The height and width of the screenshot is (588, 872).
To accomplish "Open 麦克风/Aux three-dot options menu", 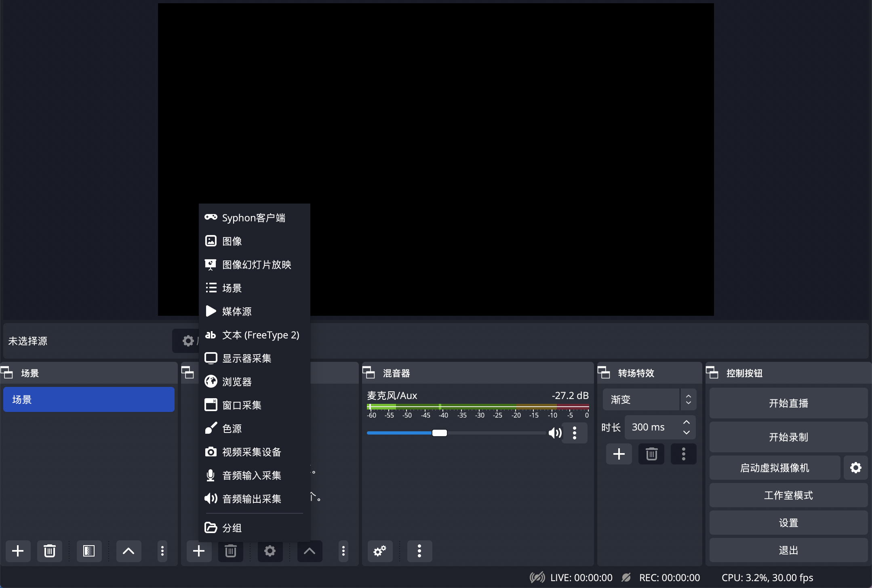I will (x=575, y=433).
